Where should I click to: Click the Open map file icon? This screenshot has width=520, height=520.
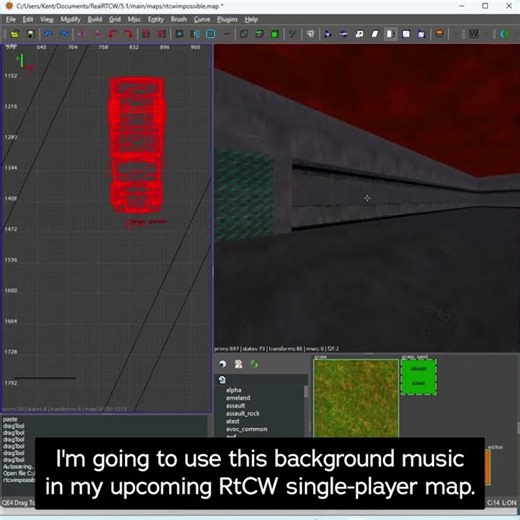click(x=15, y=34)
